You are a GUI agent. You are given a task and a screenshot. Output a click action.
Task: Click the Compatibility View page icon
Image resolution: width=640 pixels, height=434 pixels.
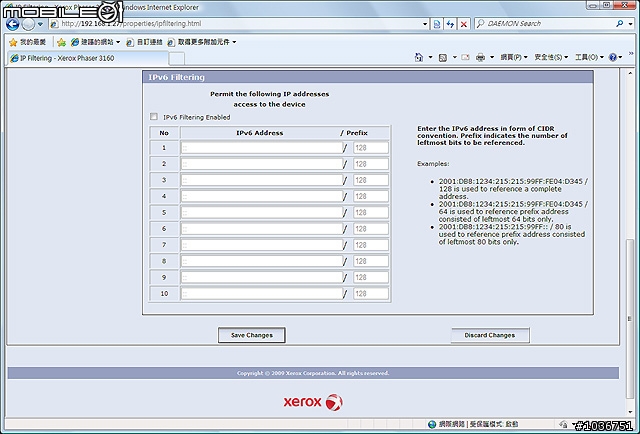coord(437,24)
